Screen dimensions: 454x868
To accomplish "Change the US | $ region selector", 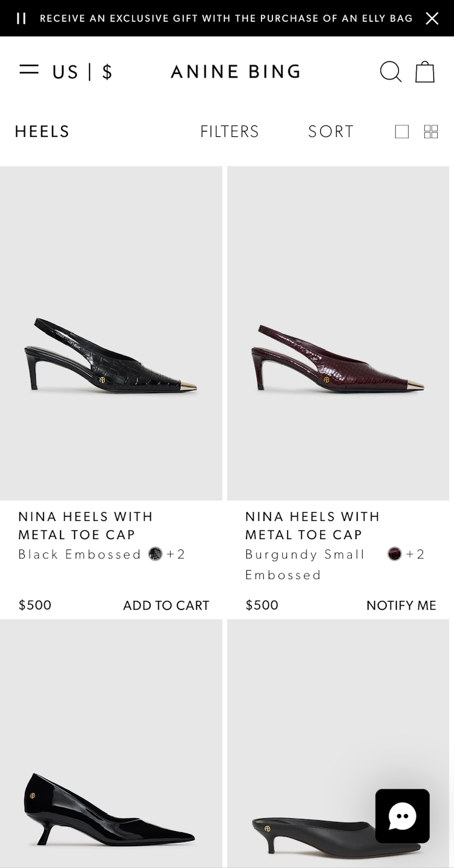I will tap(82, 72).
